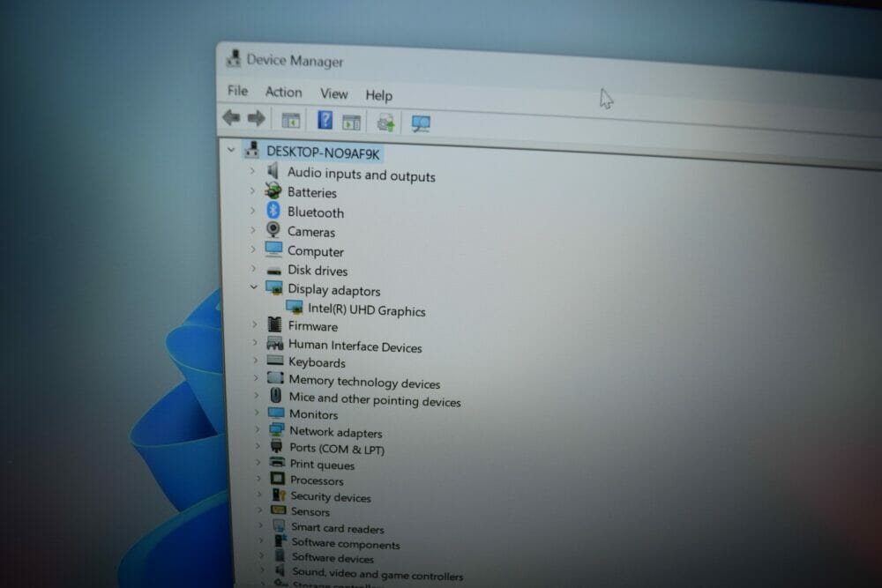882x588 pixels.
Task: Expand the Audio inputs and outputs node
Action: coord(252,170)
